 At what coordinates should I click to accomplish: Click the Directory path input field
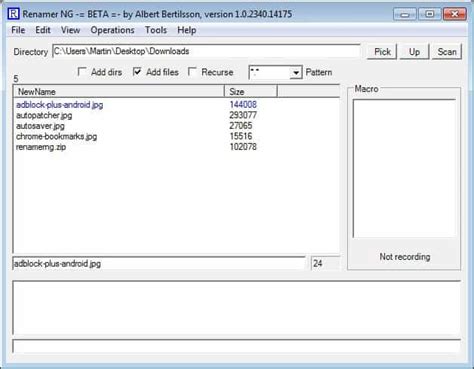(206, 51)
